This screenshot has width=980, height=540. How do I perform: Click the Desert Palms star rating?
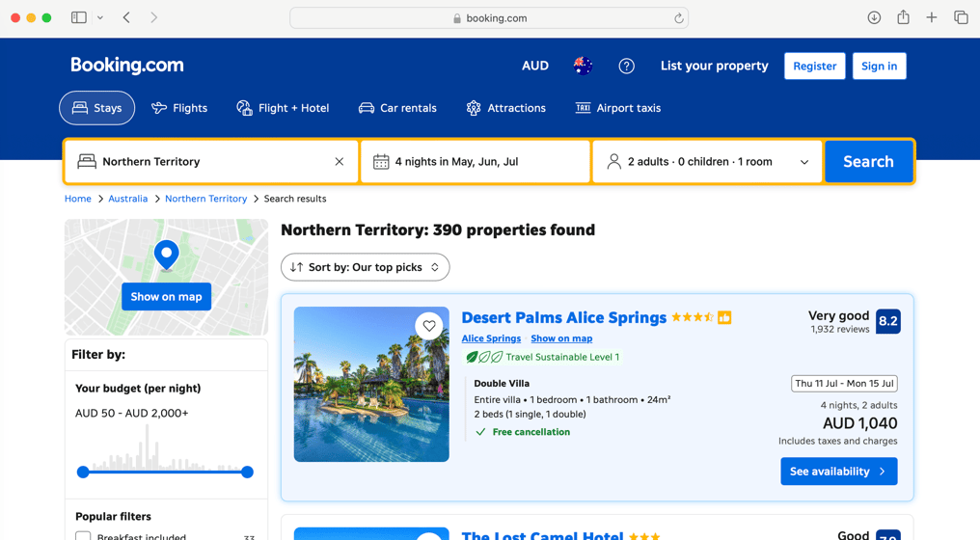pyautogui.click(x=693, y=317)
